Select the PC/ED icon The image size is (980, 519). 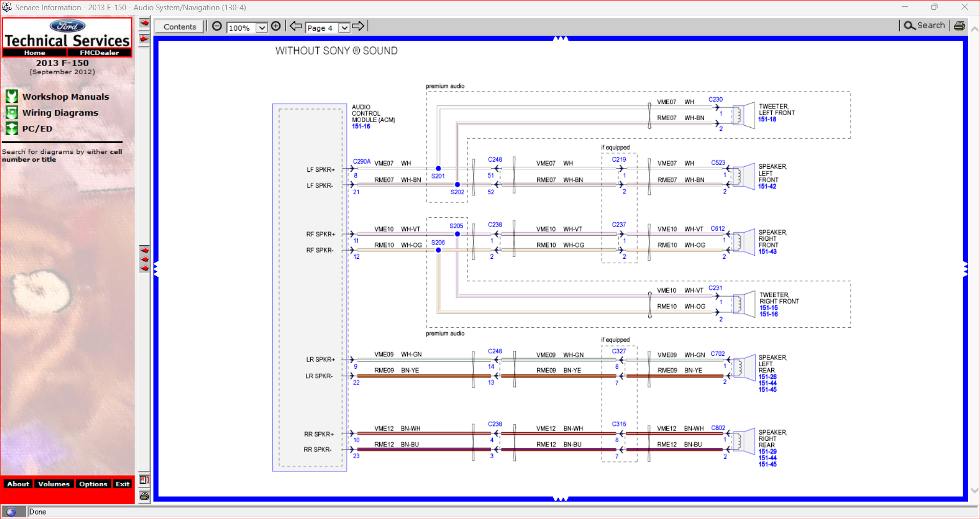click(x=12, y=128)
